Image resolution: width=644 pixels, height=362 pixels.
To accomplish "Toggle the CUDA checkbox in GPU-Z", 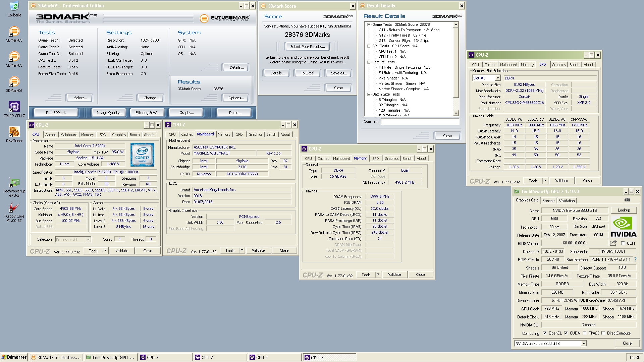I will point(566,333).
